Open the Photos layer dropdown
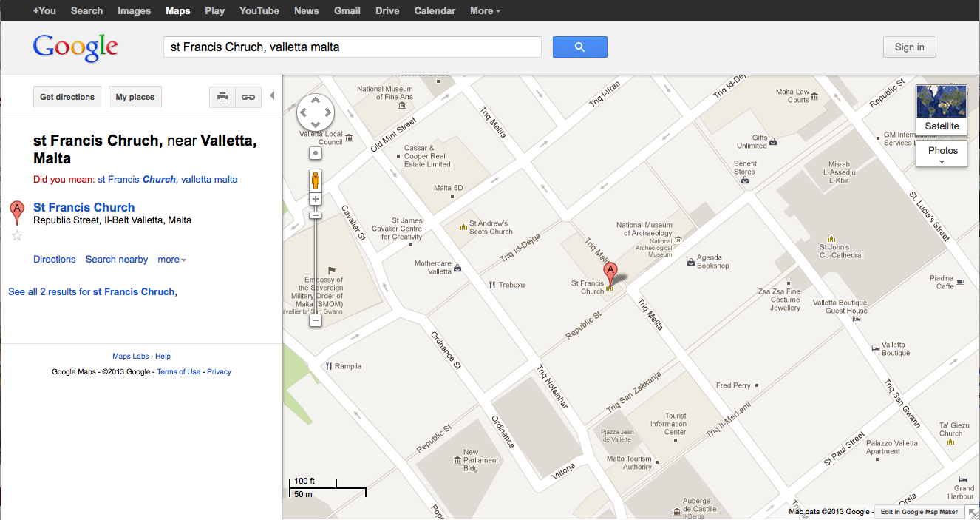Image resolution: width=980 pixels, height=520 pixels. point(942,154)
